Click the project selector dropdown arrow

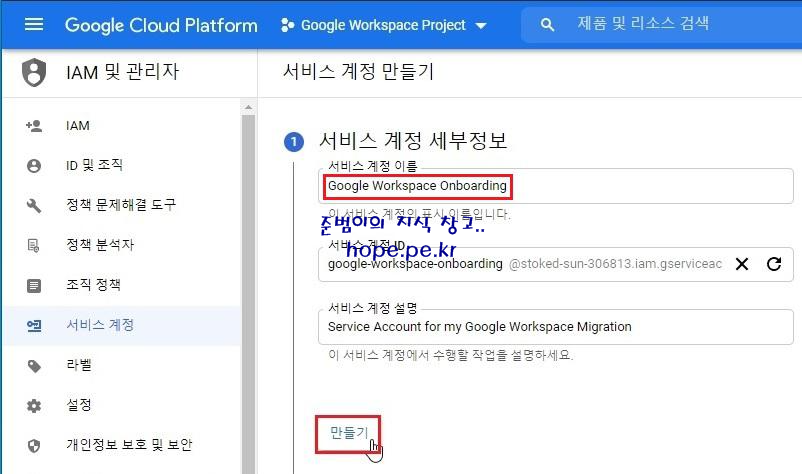[481, 26]
